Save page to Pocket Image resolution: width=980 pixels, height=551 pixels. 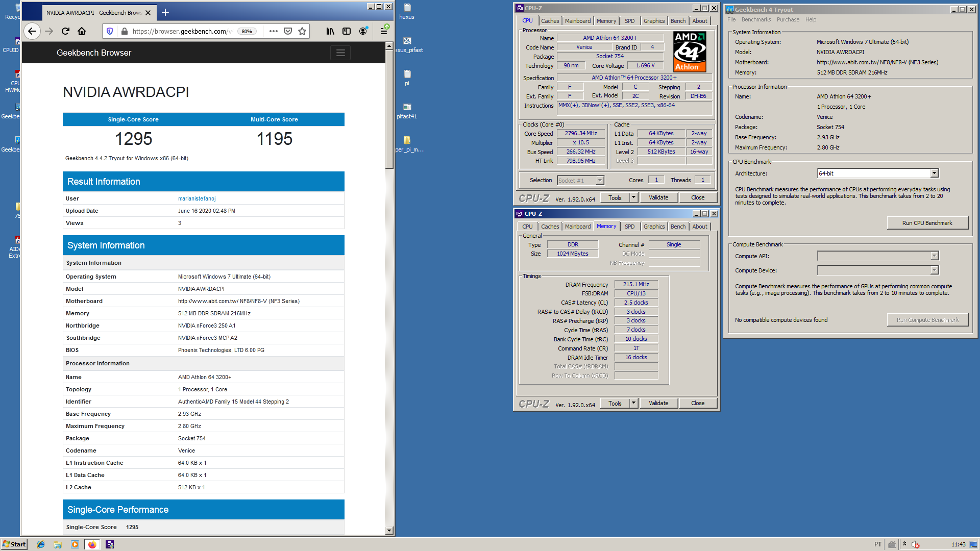tap(288, 31)
